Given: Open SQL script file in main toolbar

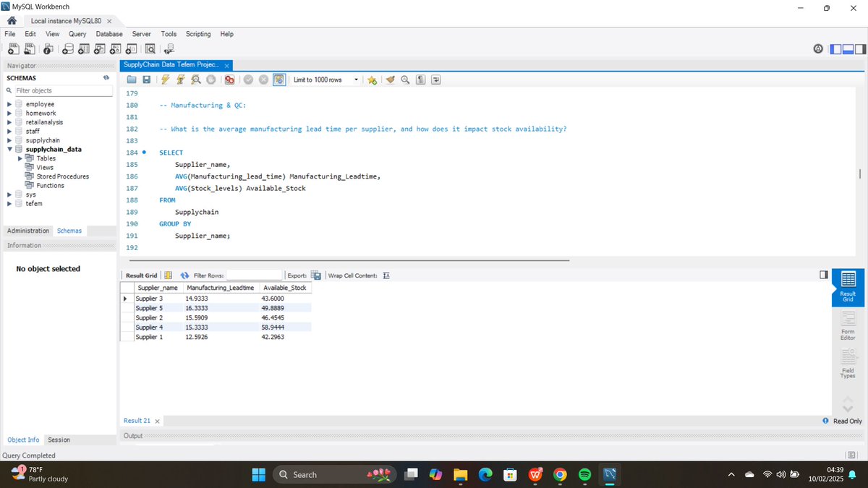Looking at the screenshot, I should tap(30, 49).
